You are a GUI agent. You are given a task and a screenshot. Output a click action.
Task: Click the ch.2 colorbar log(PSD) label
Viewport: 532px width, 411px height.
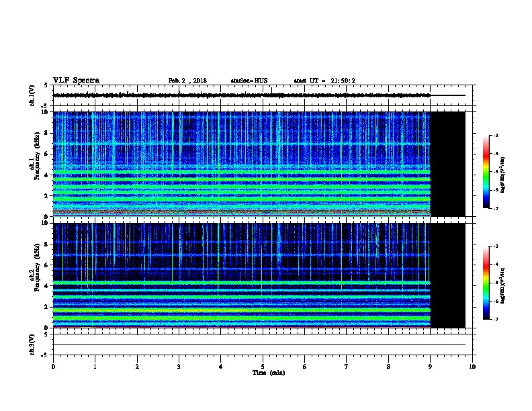(503, 285)
